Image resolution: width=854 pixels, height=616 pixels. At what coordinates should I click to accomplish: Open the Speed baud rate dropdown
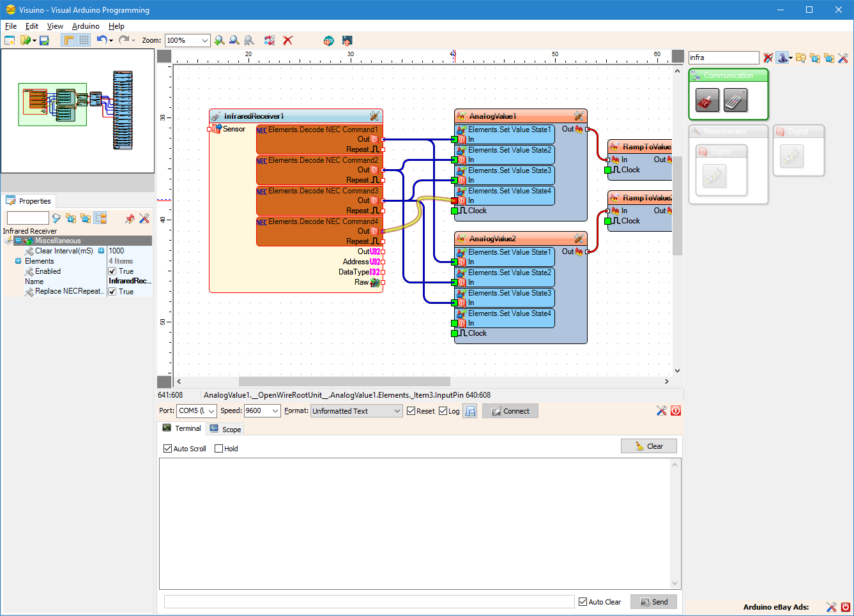point(275,411)
